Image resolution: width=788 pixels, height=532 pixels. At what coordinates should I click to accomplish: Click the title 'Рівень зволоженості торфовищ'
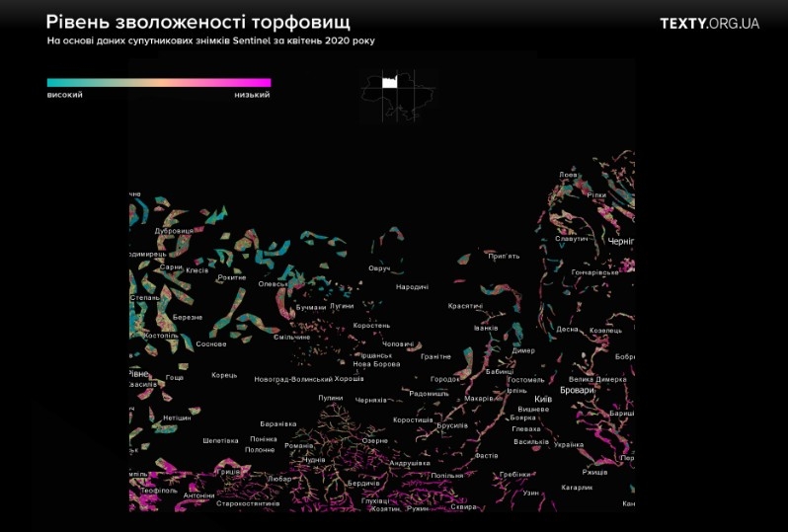(x=197, y=22)
